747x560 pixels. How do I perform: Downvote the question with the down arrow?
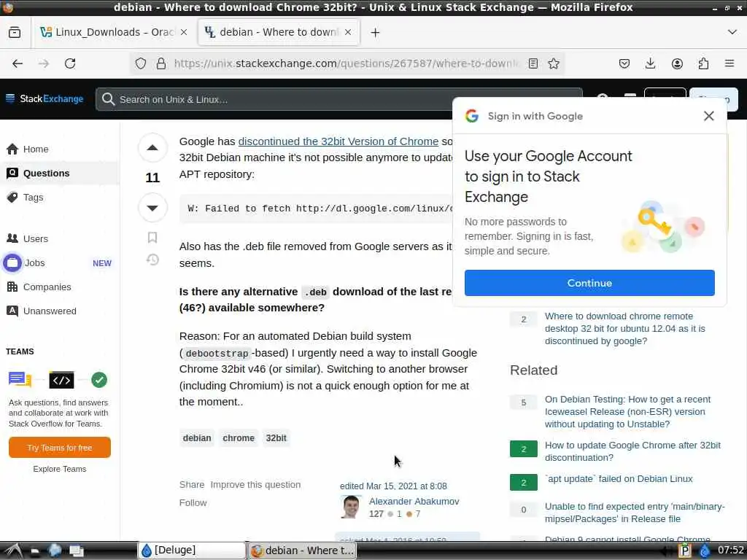pyautogui.click(x=152, y=208)
